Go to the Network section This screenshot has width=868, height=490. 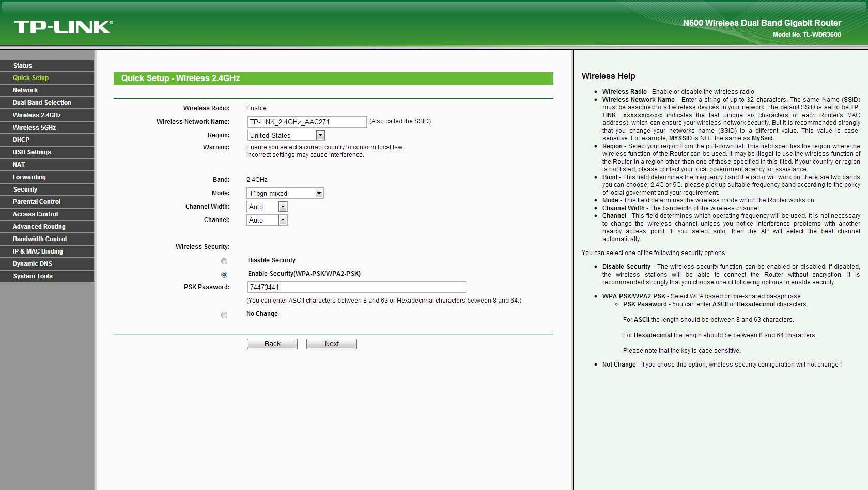coord(47,90)
